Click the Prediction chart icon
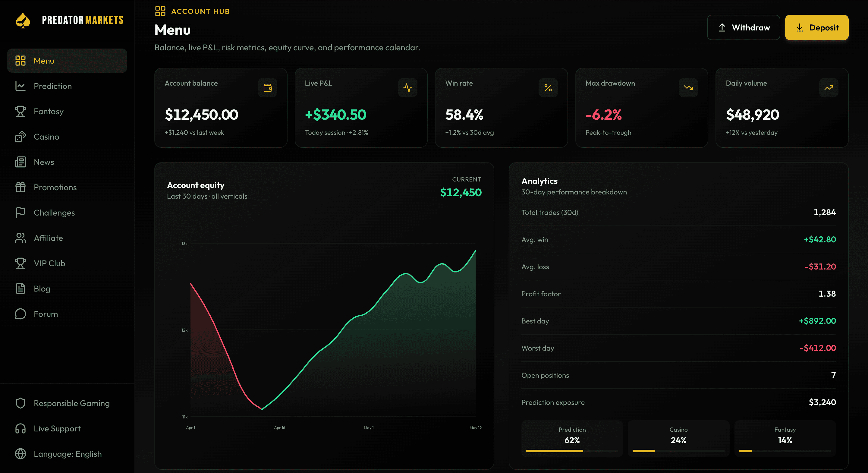Screen dimensions: 868x473 20,86
